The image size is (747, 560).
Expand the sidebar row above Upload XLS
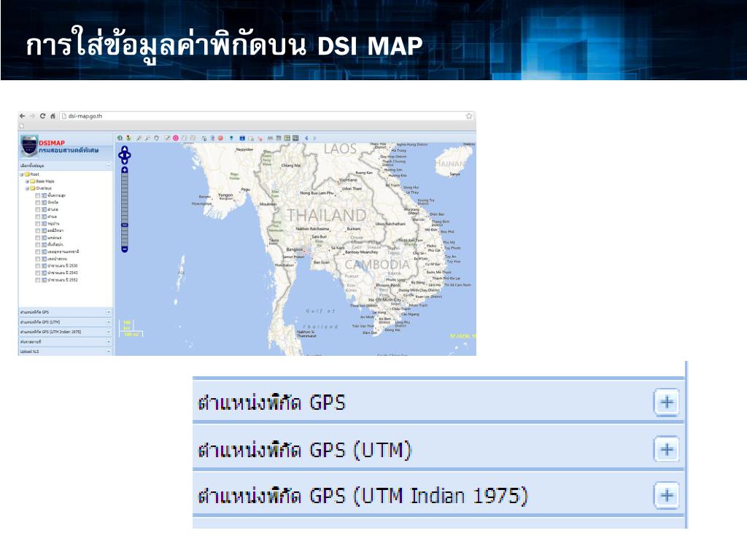[x=109, y=342]
